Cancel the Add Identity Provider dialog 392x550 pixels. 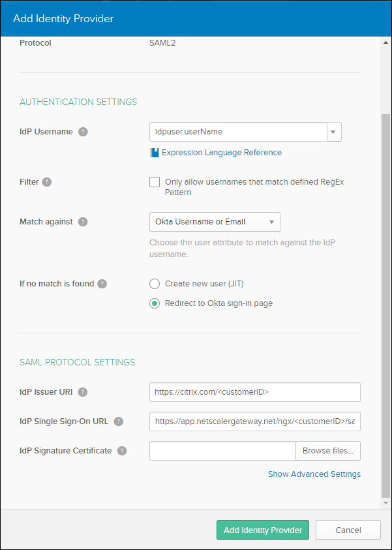tap(348, 530)
